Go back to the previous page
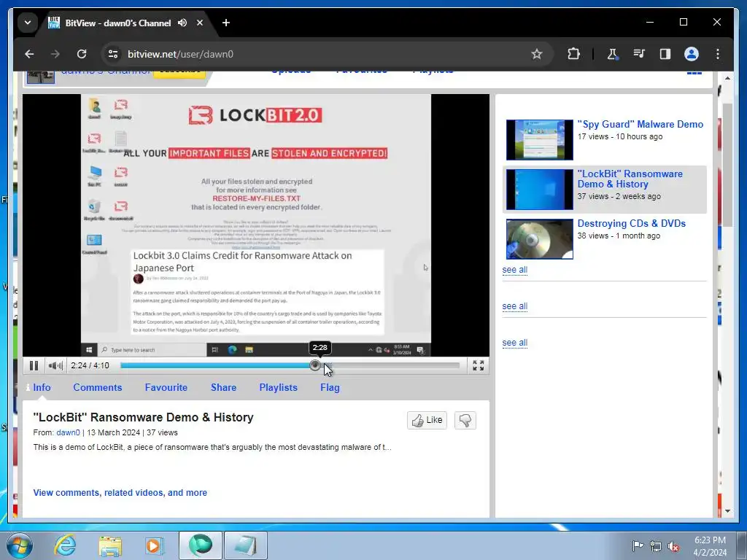This screenshot has width=747, height=560. 29,54
